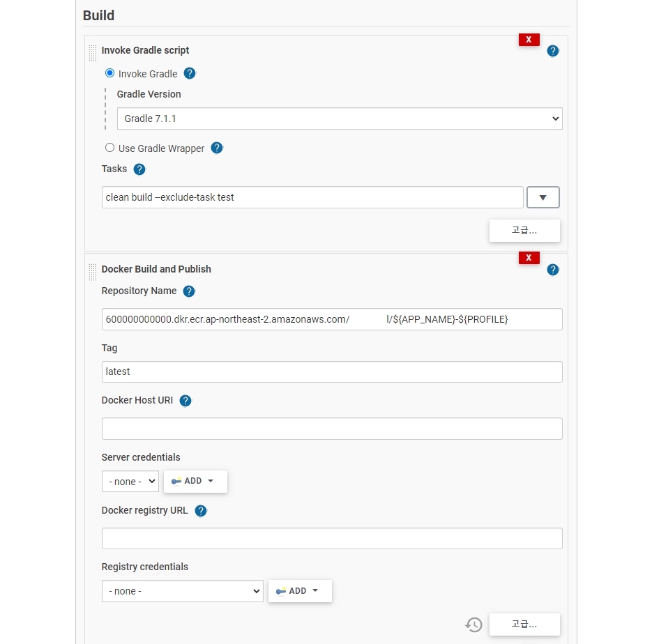Show help for Docker Host URI
The width and height of the screenshot is (652, 644).
pyautogui.click(x=185, y=401)
